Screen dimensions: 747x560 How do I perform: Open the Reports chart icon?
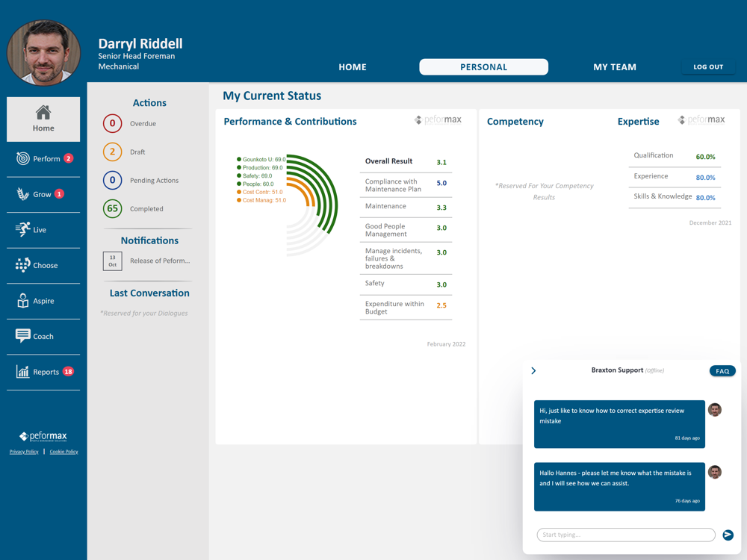tap(22, 371)
